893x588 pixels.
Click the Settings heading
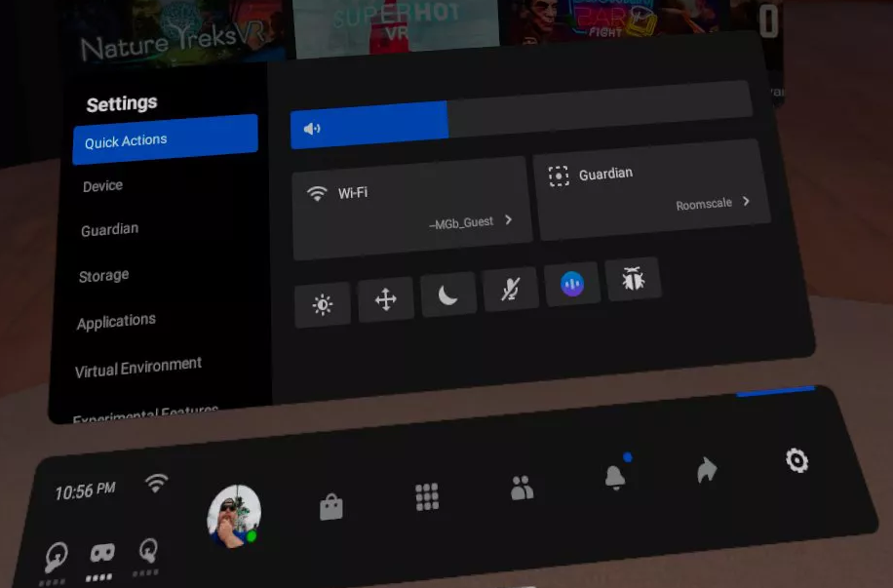tap(121, 103)
